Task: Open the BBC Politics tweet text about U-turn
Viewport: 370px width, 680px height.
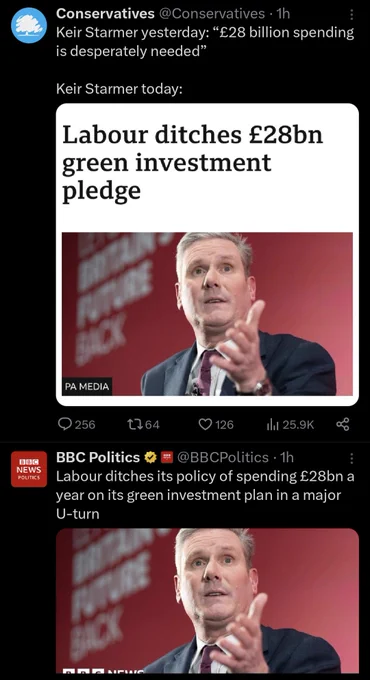Action: (205, 495)
